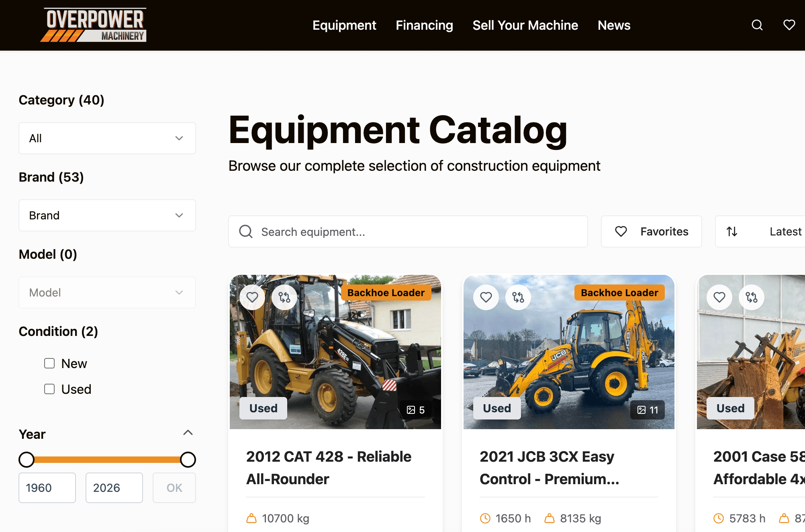Click the sort arrows icon beside Latest
Screen dimensions: 805x532
point(732,231)
